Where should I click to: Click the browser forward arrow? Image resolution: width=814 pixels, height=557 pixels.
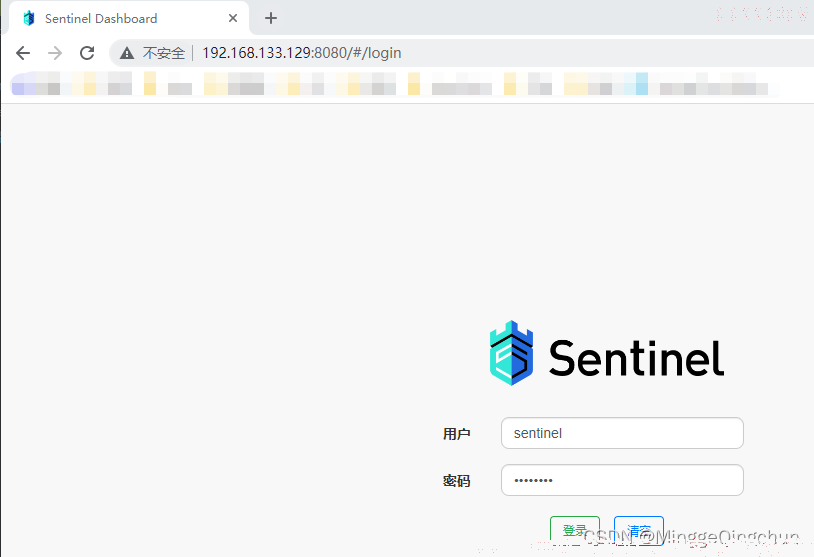pos(55,53)
